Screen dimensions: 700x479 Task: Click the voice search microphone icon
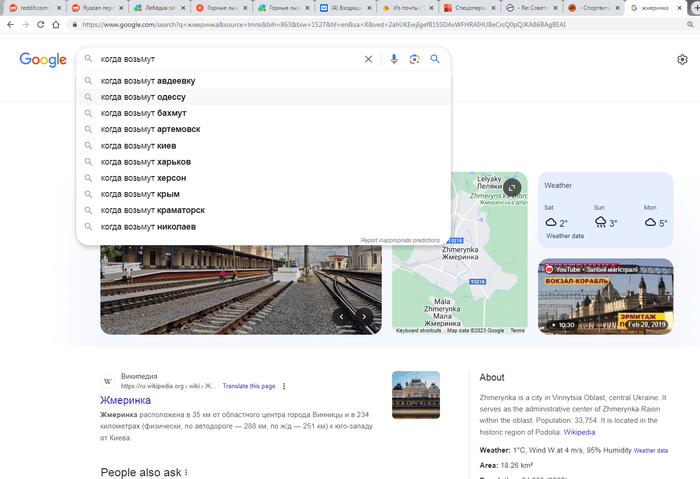point(393,59)
